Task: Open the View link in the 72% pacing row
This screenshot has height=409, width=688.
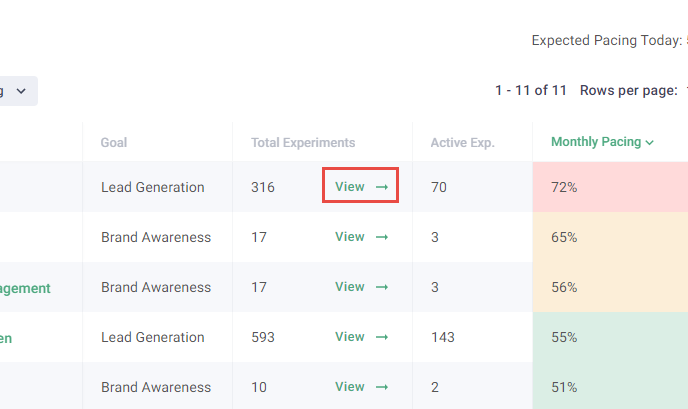Action: tap(350, 187)
